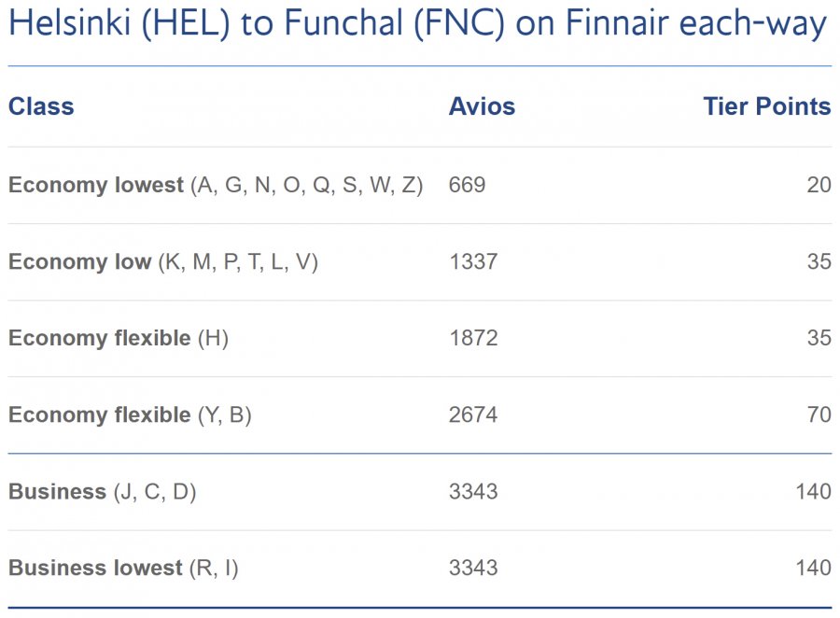Click tier points 35 in Economy low row
Image resolution: width=840 pixels, height=618 pixels.
(x=819, y=262)
